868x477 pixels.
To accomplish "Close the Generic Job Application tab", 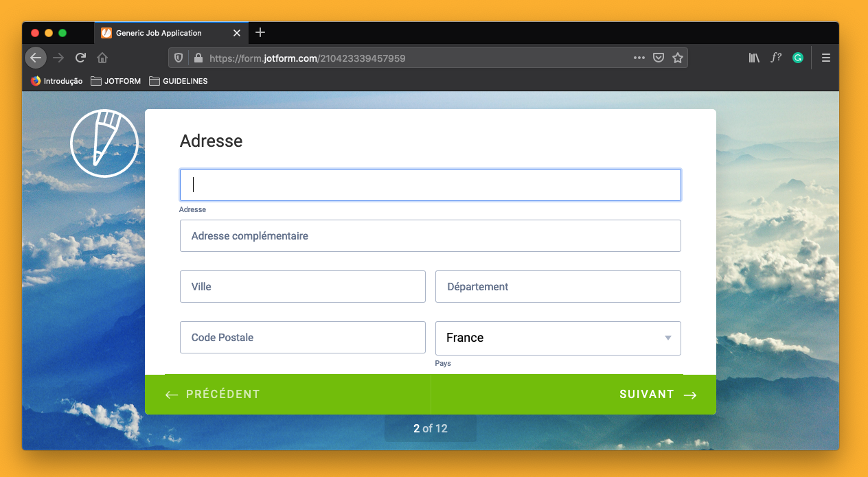I will pos(237,33).
